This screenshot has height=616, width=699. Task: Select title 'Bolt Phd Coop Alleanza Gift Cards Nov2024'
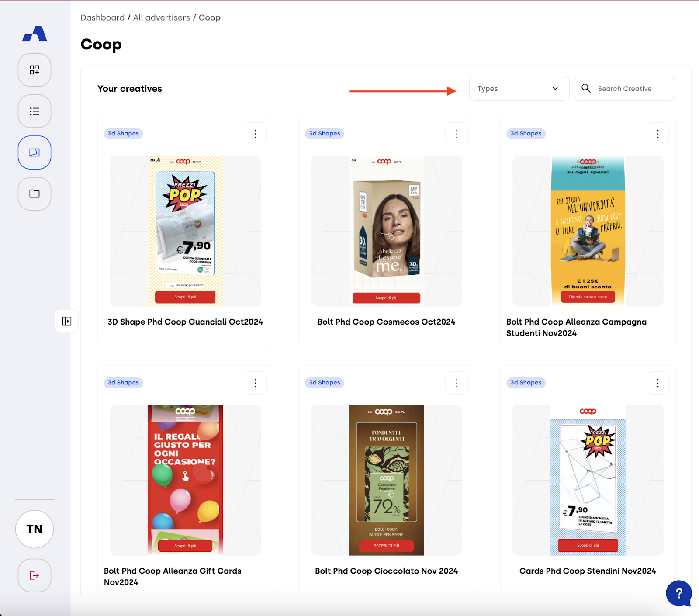pos(173,577)
